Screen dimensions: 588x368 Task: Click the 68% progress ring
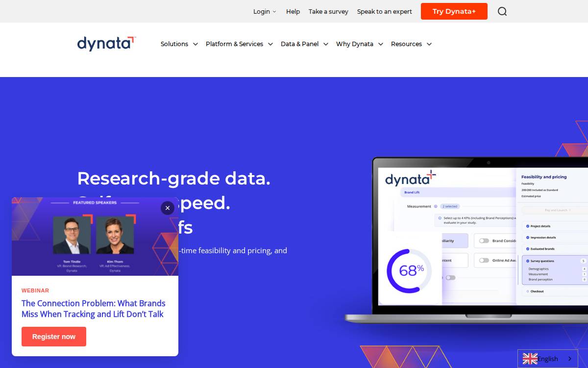point(409,270)
